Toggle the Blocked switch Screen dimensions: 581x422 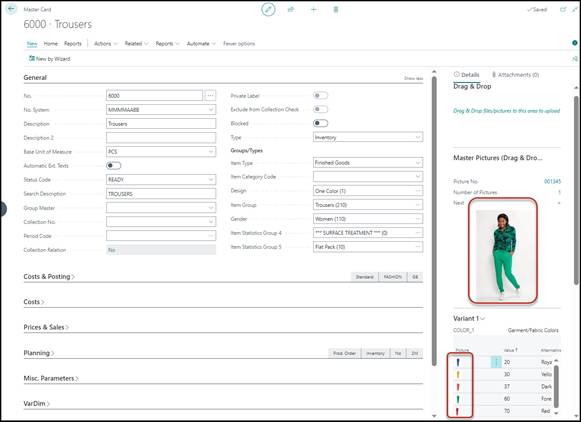[321, 123]
